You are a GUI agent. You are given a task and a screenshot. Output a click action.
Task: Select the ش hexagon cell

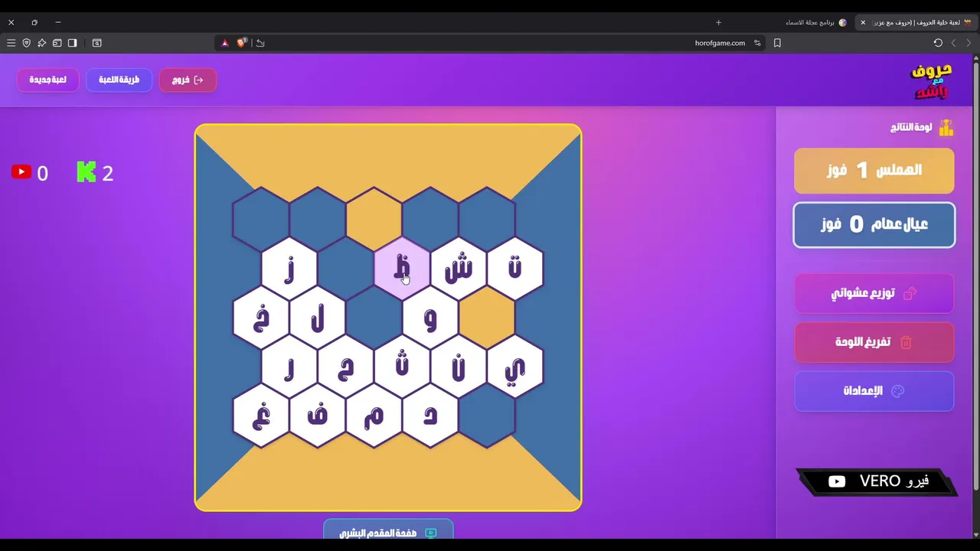pyautogui.click(x=459, y=269)
